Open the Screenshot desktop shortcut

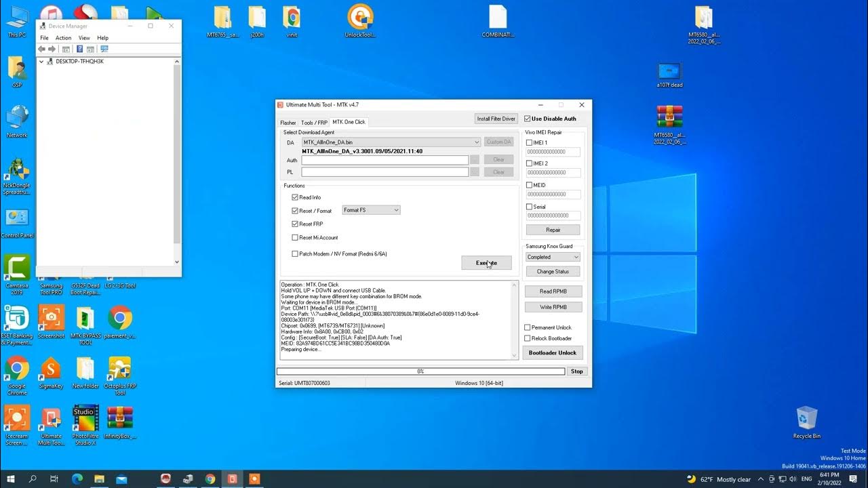tap(51, 323)
